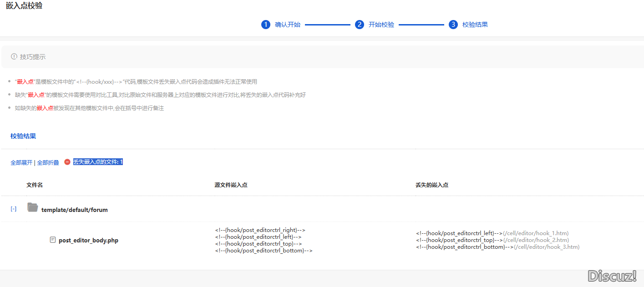This screenshot has width=644, height=287.
Task: Click the post_editor_body.php file name
Action: (x=88, y=240)
